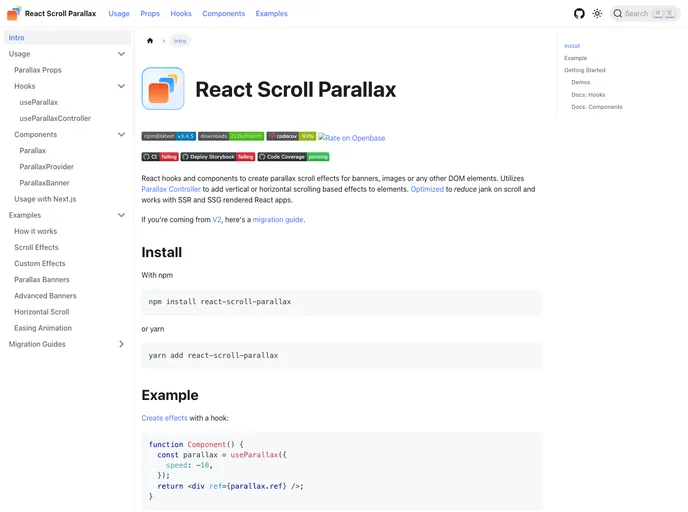Collapse the Hooks sidebar chevron
The image size is (688, 512).
122,86
